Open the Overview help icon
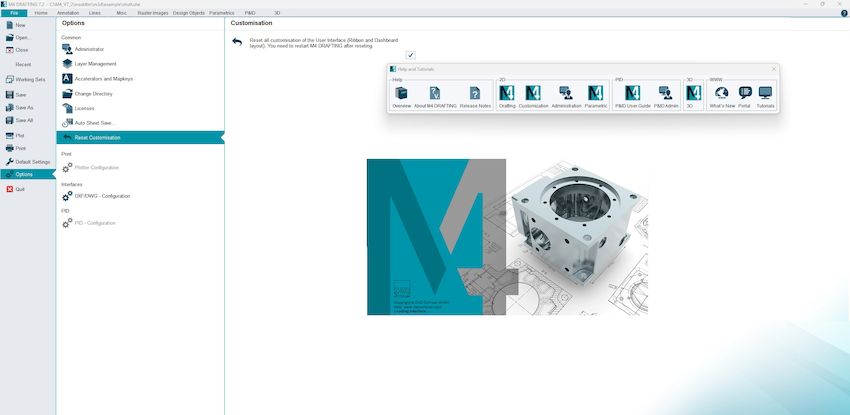Viewport: 850px width, 415px height. (x=401, y=94)
